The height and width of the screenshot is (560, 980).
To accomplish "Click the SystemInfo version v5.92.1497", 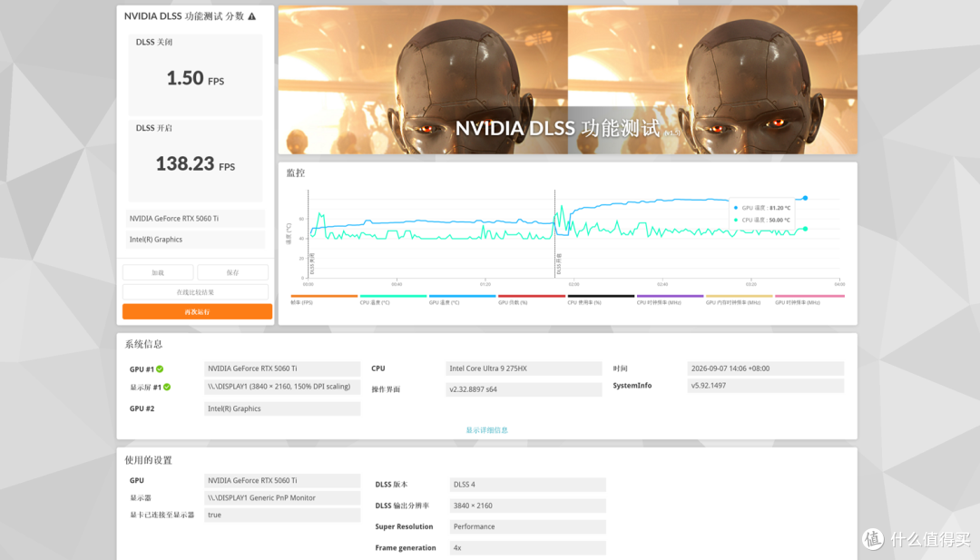I will click(766, 386).
